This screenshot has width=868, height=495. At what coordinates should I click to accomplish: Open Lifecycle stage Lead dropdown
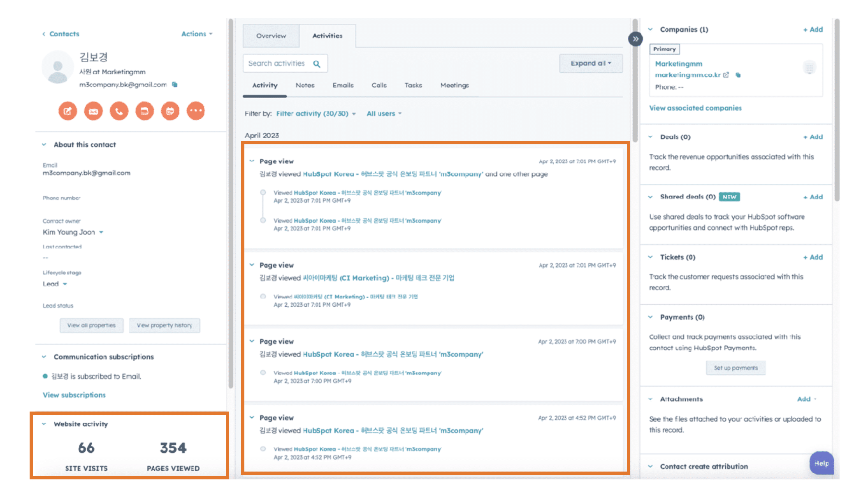[55, 284]
